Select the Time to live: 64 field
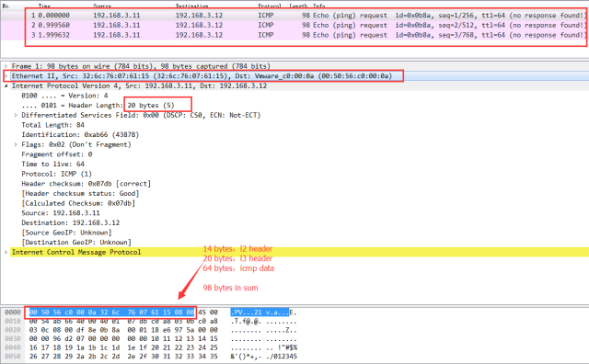This screenshot has width=589, height=364. pos(53,164)
